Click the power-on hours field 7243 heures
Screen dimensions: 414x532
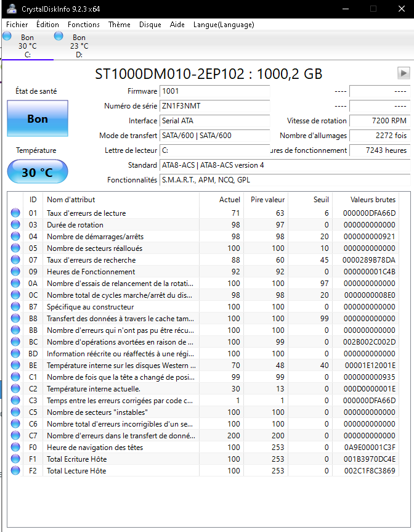pyautogui.click(x=379, y=150)
